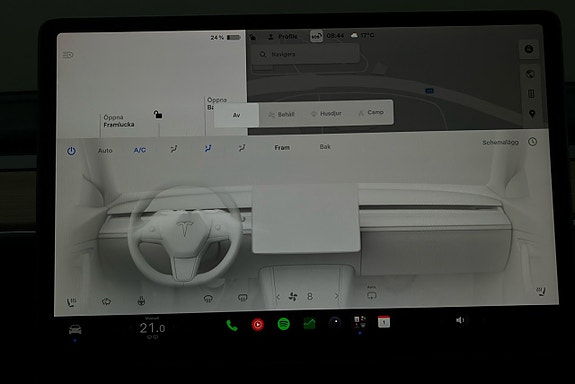Click the map orientation icon
Image resolution: width=575 pixels, height=384 pixels.
click(x=531, y=94)
